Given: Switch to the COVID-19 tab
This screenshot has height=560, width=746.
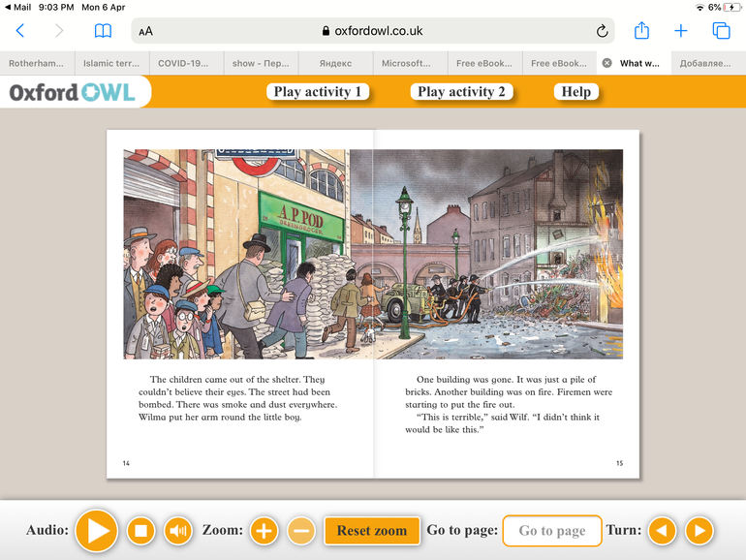Looking at the screenshot, I should coord(186,63).
